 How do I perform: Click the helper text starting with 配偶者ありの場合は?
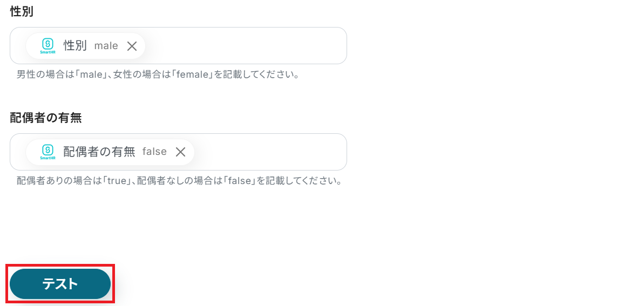179,181
